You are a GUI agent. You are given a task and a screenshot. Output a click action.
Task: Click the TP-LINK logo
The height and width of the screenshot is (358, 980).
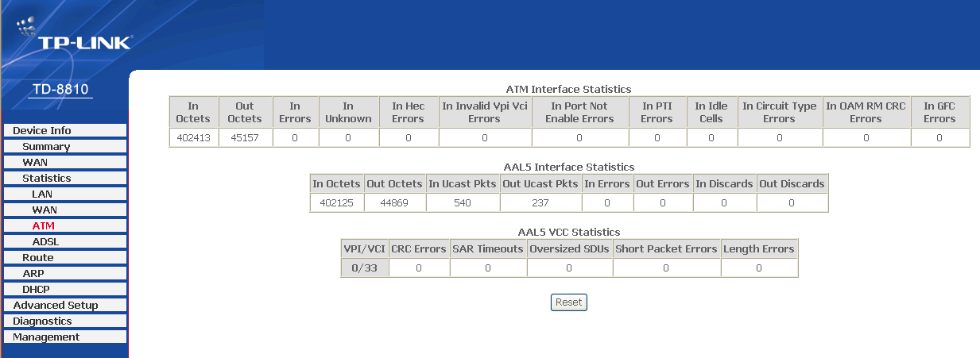[73, 37]
